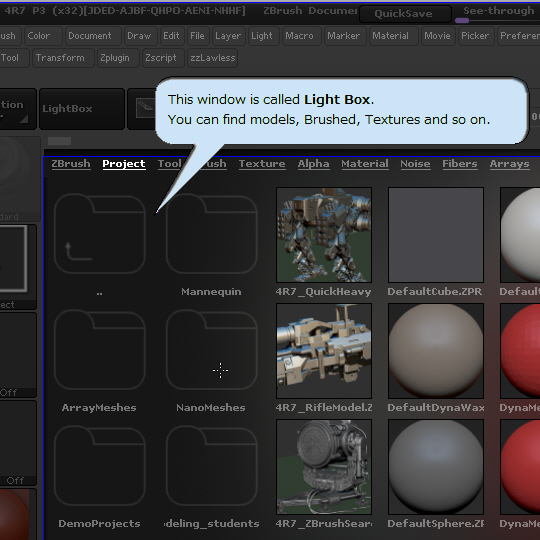Select the 4R7_ZBrushSearch project thumbnail

tap(324, 467)
